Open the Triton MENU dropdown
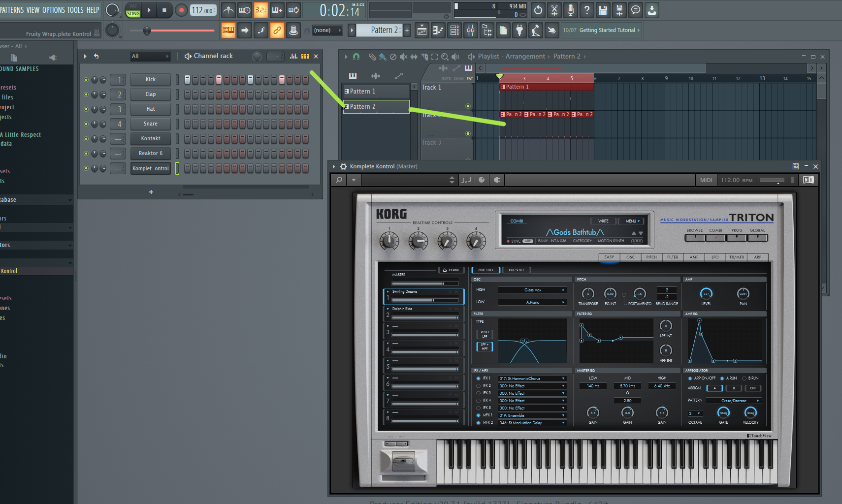This screenshot has width=842, height=504. [632, 221]
